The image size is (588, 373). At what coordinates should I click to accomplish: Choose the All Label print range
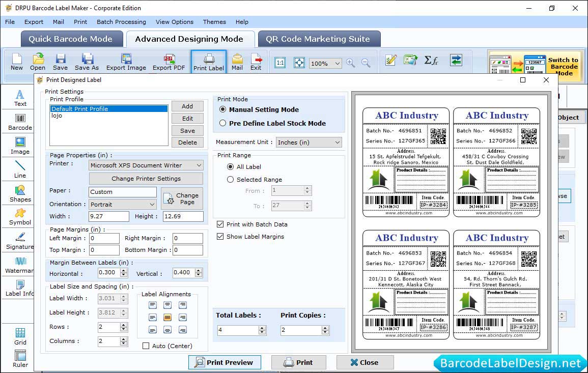point(230,167)
